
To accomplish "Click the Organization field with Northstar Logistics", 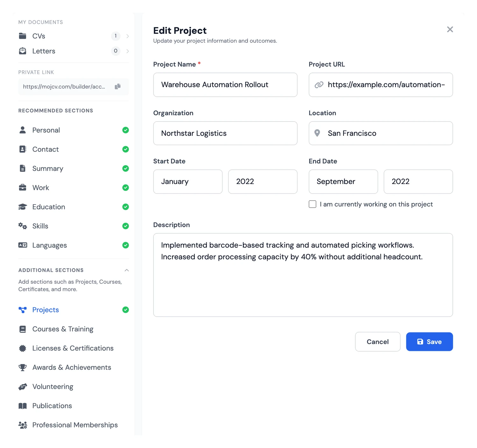I will click(x=225, y=133).
